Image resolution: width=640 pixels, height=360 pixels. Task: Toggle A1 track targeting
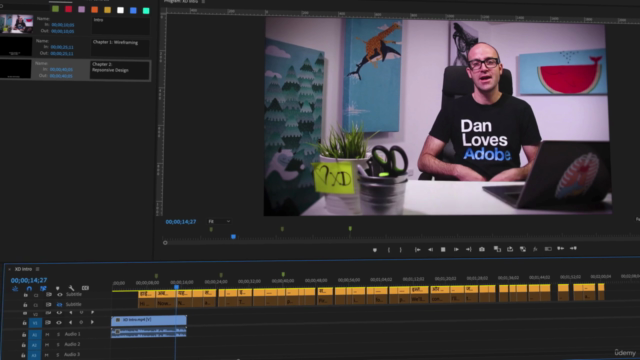(34, 335)
